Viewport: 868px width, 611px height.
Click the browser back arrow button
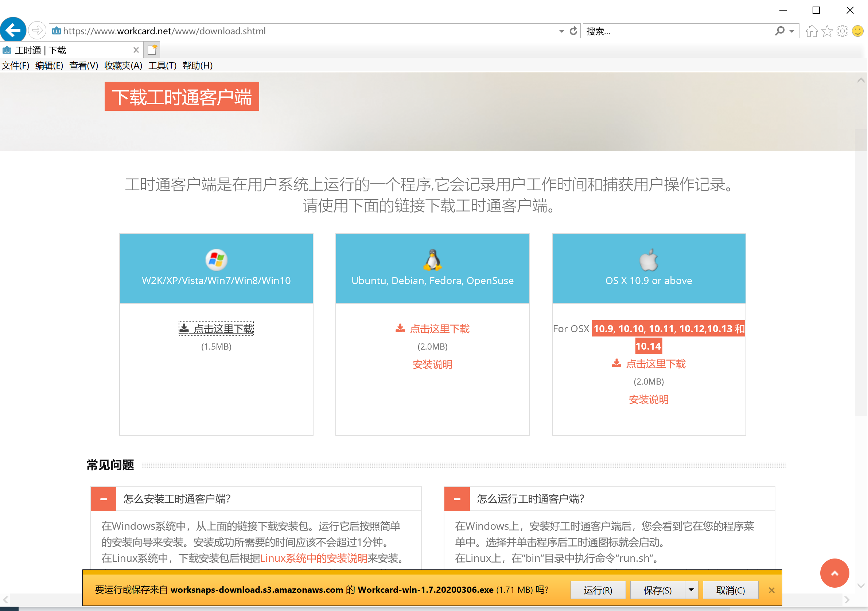[13, 30]
